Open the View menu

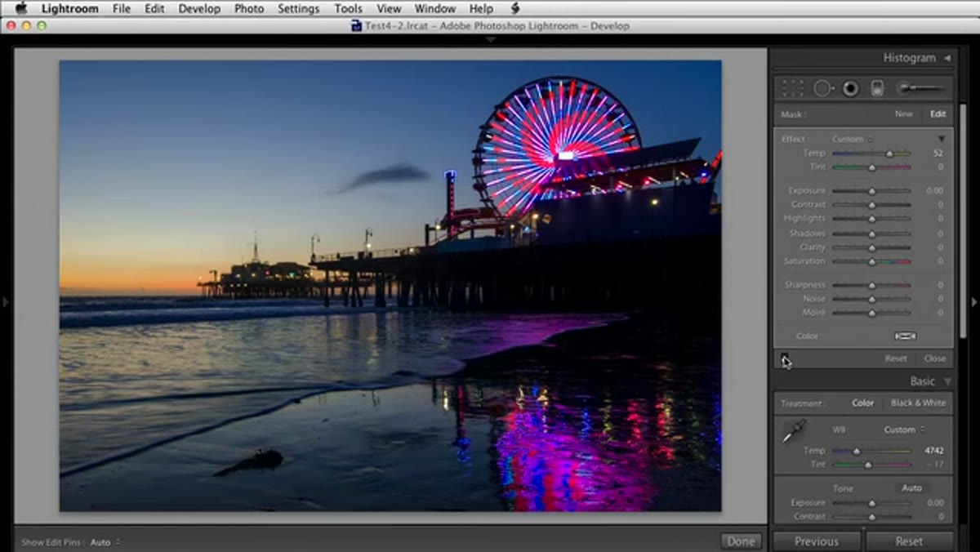389,8
